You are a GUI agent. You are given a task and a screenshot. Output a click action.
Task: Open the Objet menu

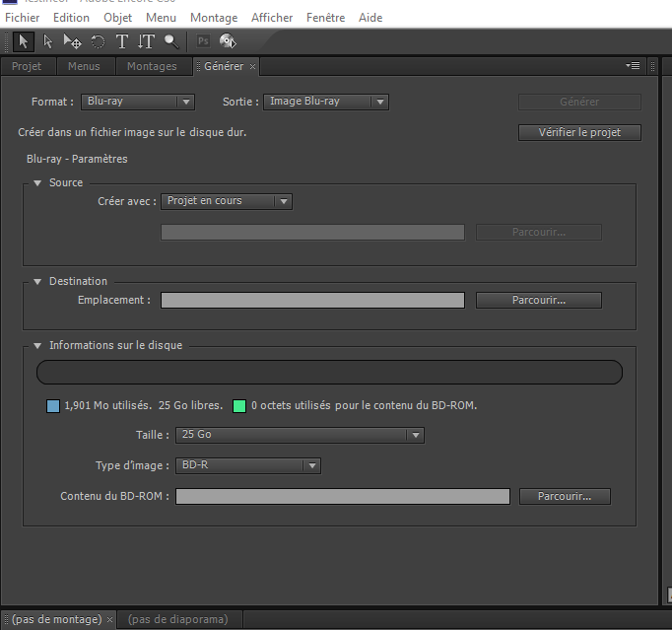[118, 18]
